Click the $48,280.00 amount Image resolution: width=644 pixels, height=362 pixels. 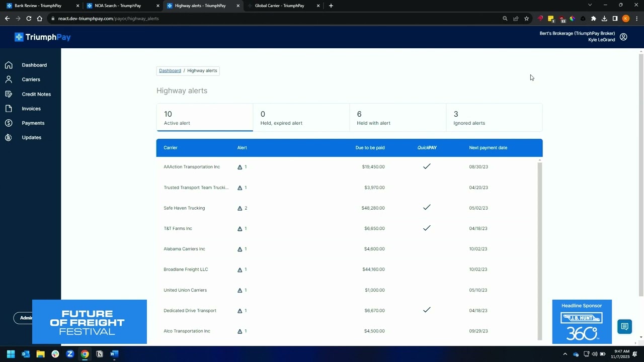(x=373, y=208)
